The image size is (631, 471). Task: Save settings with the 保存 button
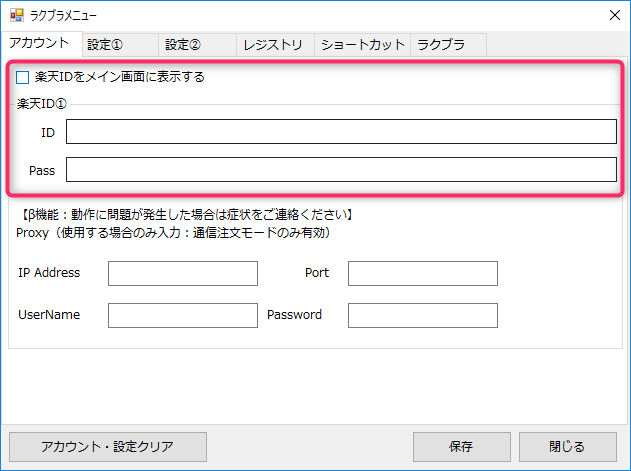(461, 446)
